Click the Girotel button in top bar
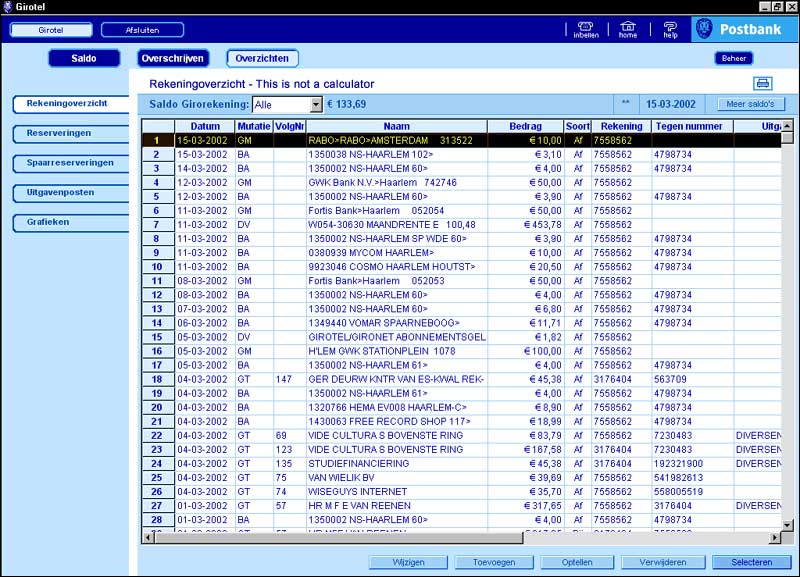 click(x=51, y=30)
